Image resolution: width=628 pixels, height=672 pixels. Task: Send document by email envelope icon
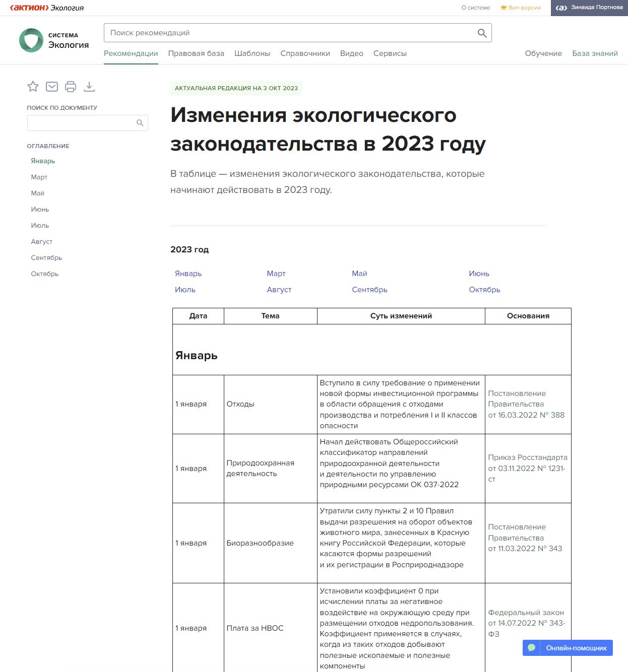coord(52,87)
